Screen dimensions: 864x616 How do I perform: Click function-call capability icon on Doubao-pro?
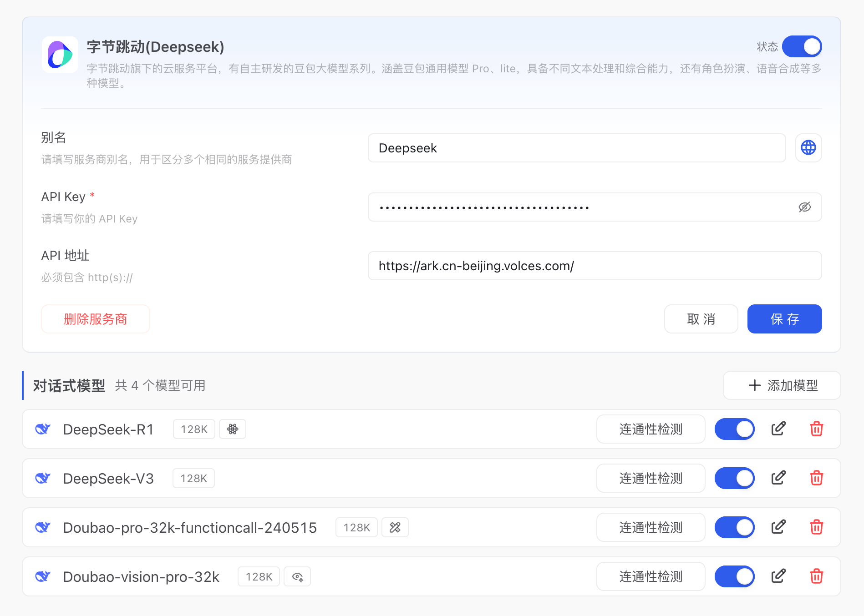tap(395, 527)
